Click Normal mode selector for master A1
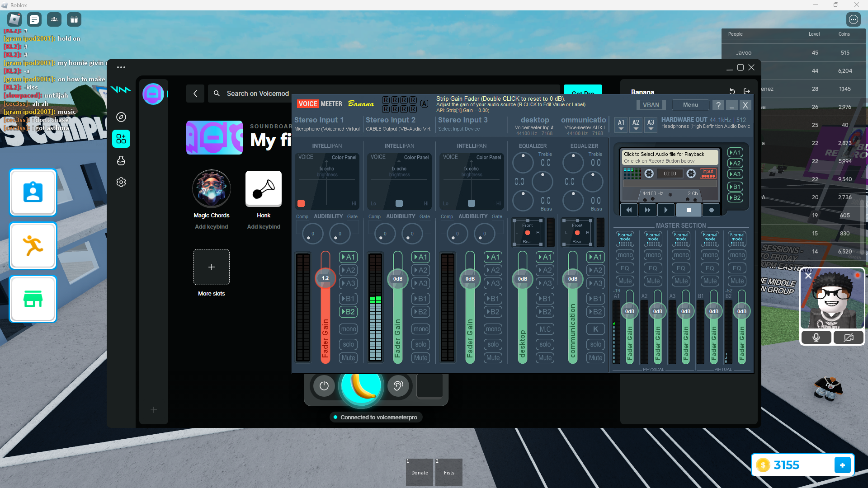This screenshot has width=868, height=488. tap(625, 239)
